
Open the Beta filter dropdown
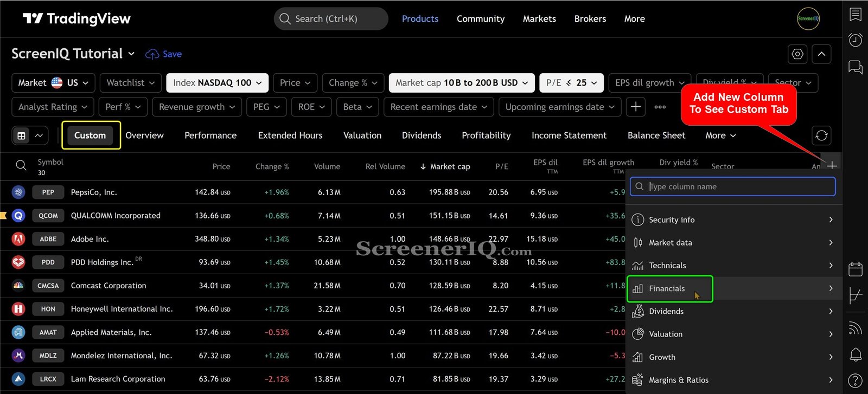pyautogui.click(x=358, y=107)
